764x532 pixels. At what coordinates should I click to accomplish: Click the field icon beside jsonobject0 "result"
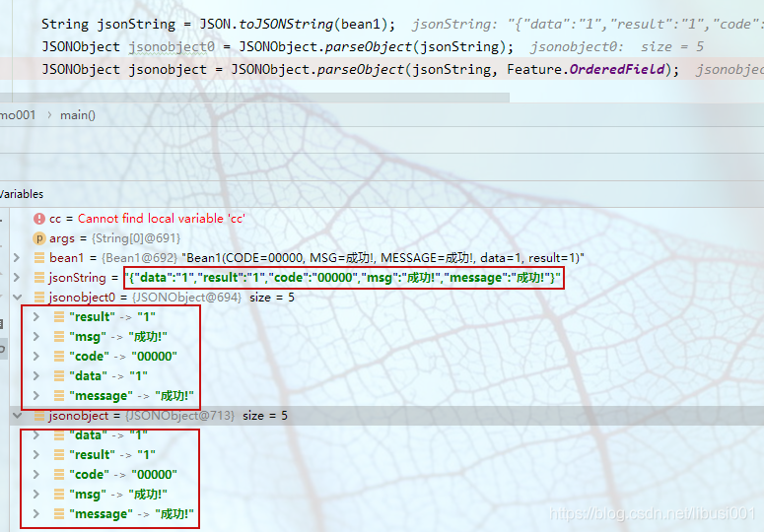[59, 317]
